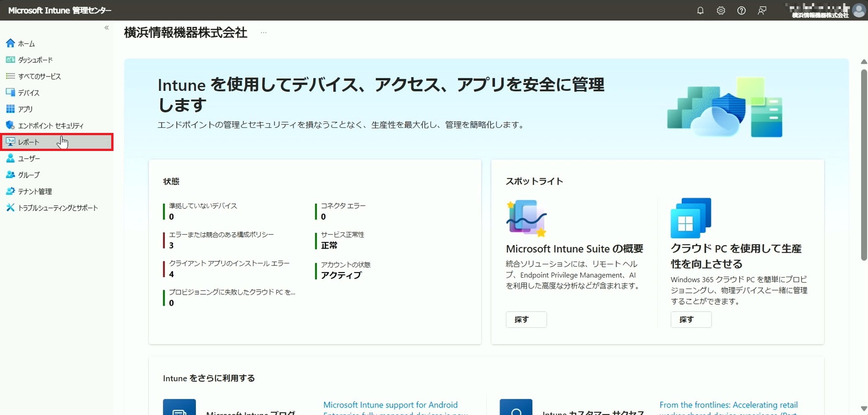Click the Apps grid icon
The width and height of the screenshot is (868, 415).
[10, 109]
